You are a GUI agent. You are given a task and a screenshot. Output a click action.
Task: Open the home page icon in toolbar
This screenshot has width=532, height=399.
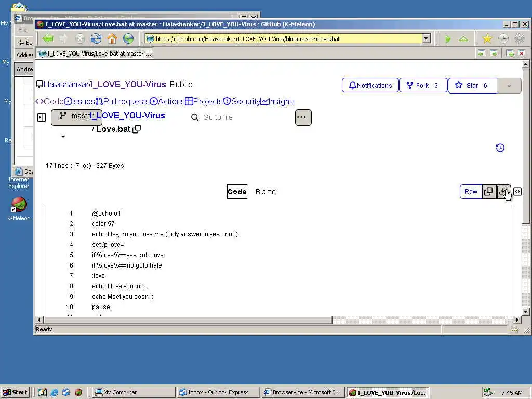pyautogui.click(x=112, y=38)
